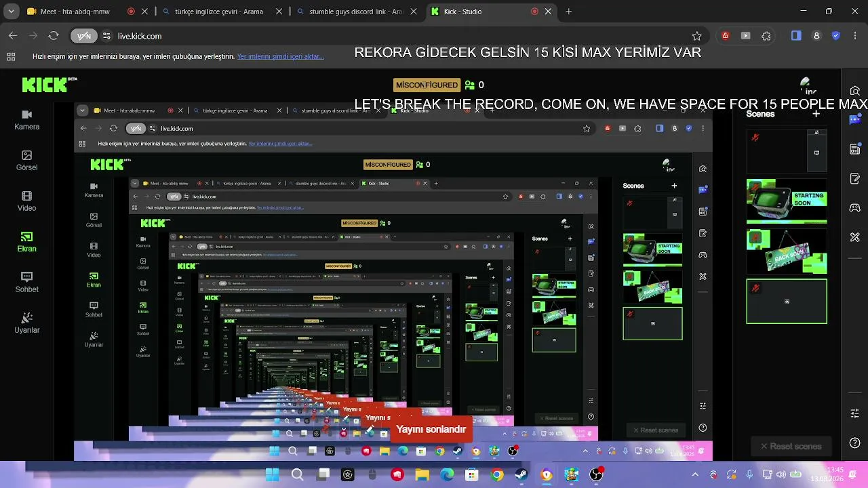The width and height of the screenshot is (868, 488).
Task: Open 'Yer imlerini şimdi içeri aktar' link
Action: pyautogui.click(x=281, y=57)
